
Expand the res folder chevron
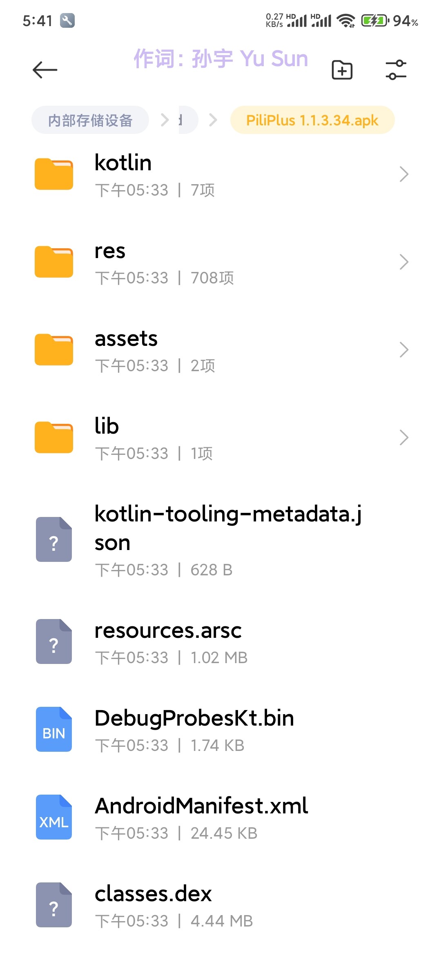pyautogui.click(x=404, y=262)
